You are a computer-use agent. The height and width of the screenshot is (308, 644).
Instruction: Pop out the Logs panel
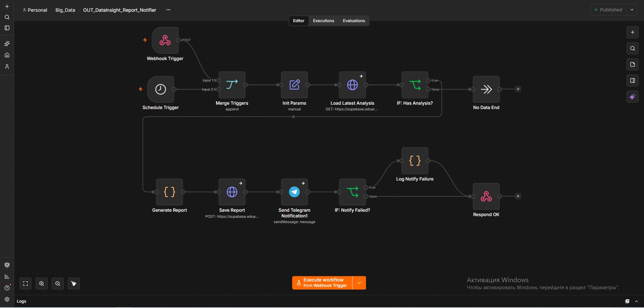coord(627,301)
